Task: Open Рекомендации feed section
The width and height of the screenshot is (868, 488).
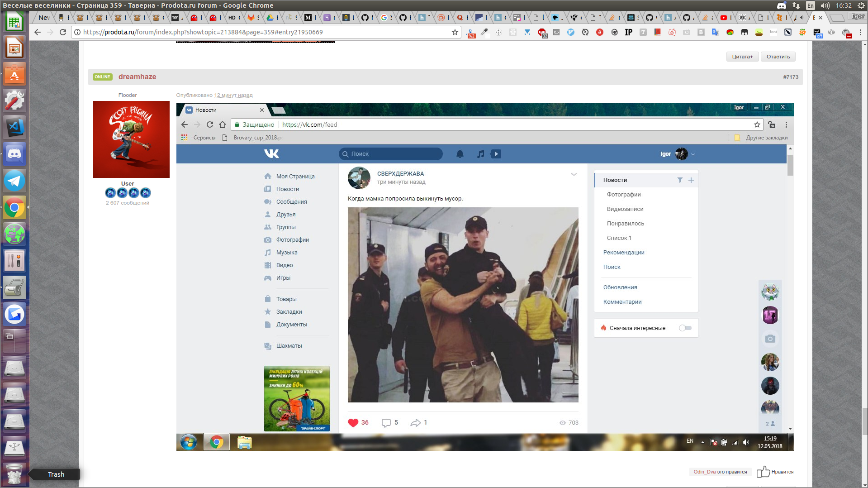Action: [624, 253]
